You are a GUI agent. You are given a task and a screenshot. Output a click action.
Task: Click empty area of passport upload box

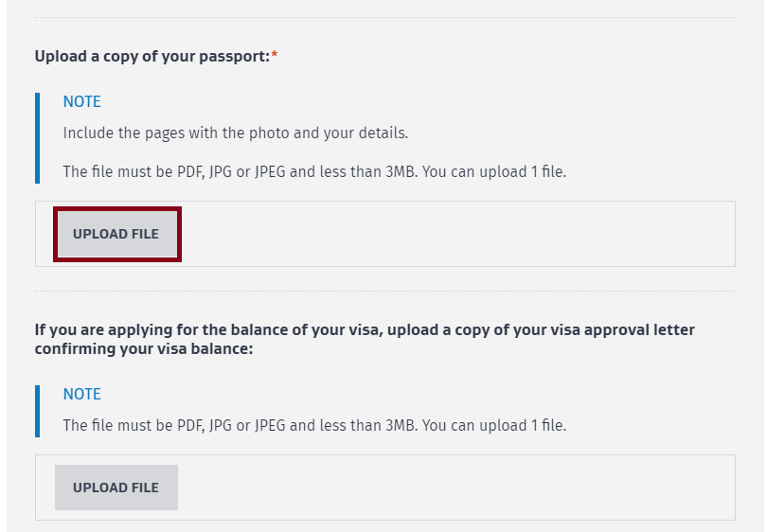coord(455,234)
